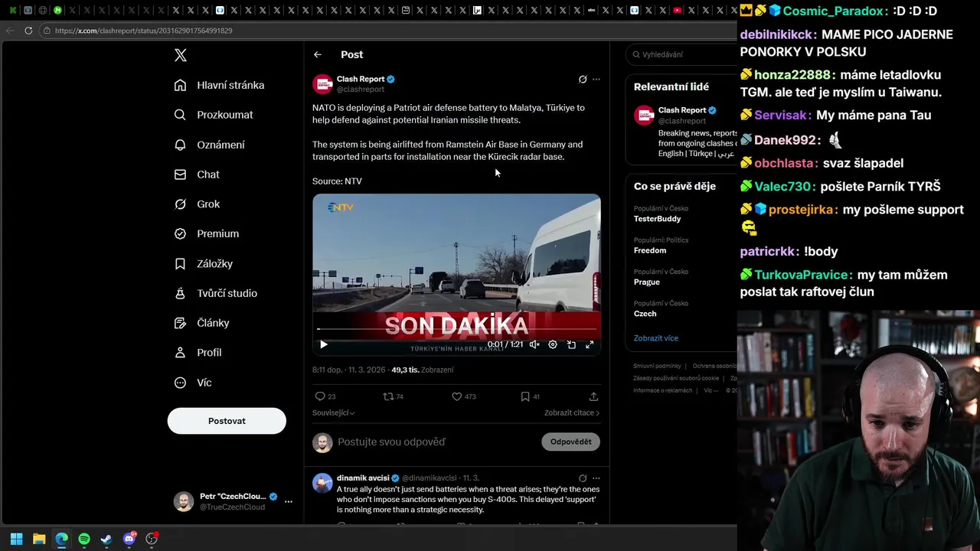
Task: Click the address bar URL
Action: pyautogui.click(x=144, y=31)
